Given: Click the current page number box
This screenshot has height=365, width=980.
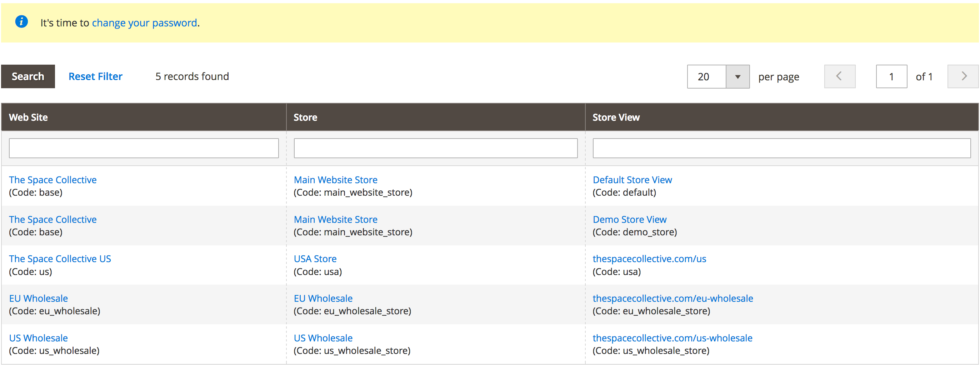Looking at the screenshot, I should tap(891, 76).
